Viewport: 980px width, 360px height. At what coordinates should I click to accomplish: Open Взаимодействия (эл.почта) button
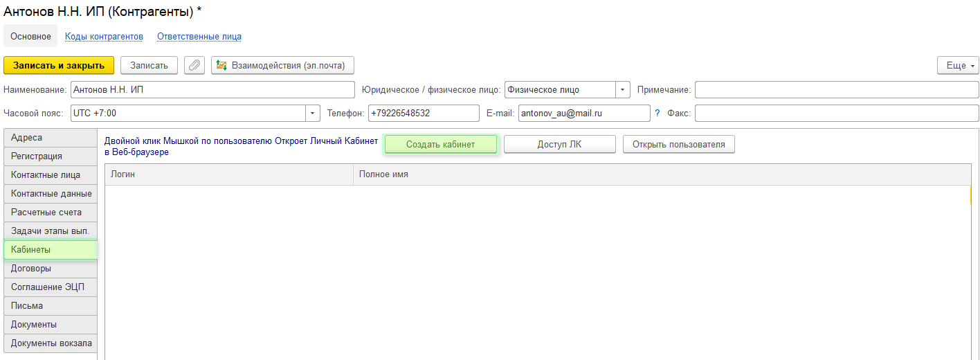pos(282,65)
